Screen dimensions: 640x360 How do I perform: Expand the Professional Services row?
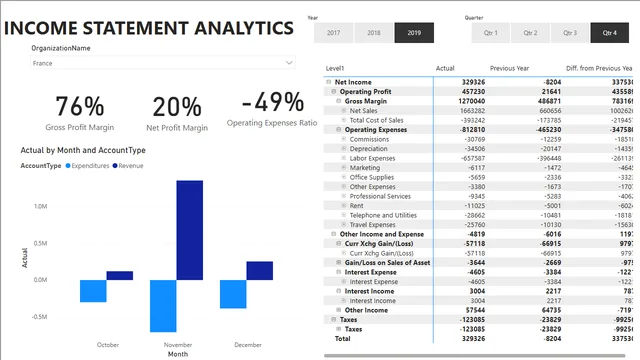click(343, 196)
